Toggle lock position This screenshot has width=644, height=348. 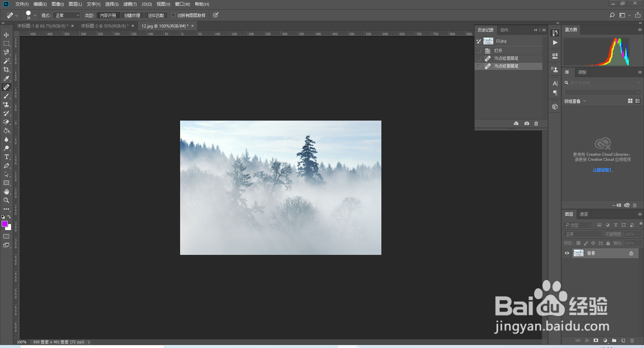(x=593, y=243)
